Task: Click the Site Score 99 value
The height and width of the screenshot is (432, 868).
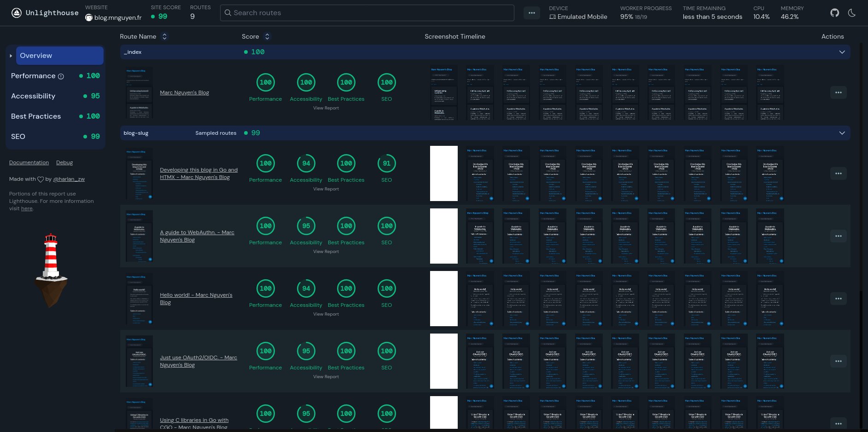Action: (163, 17)
